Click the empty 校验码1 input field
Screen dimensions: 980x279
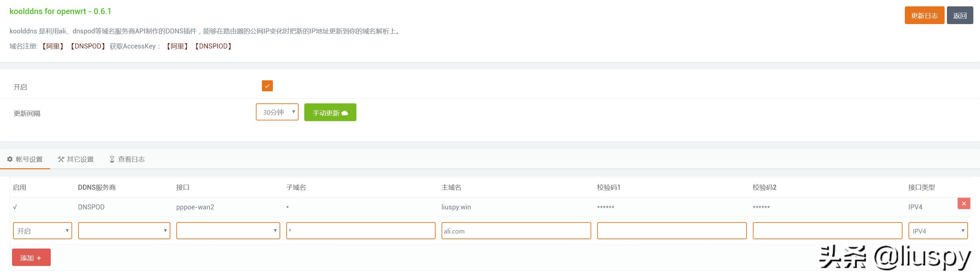coord(672,230)
